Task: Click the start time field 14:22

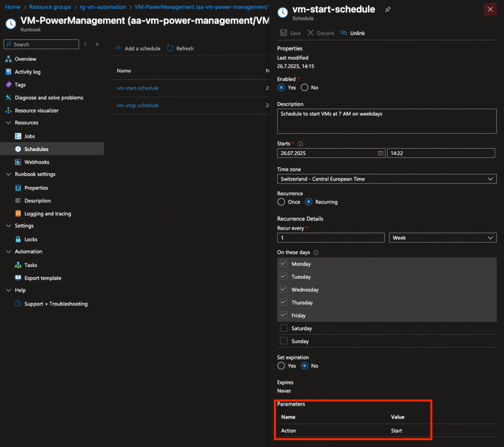Action: click(441, 153)
